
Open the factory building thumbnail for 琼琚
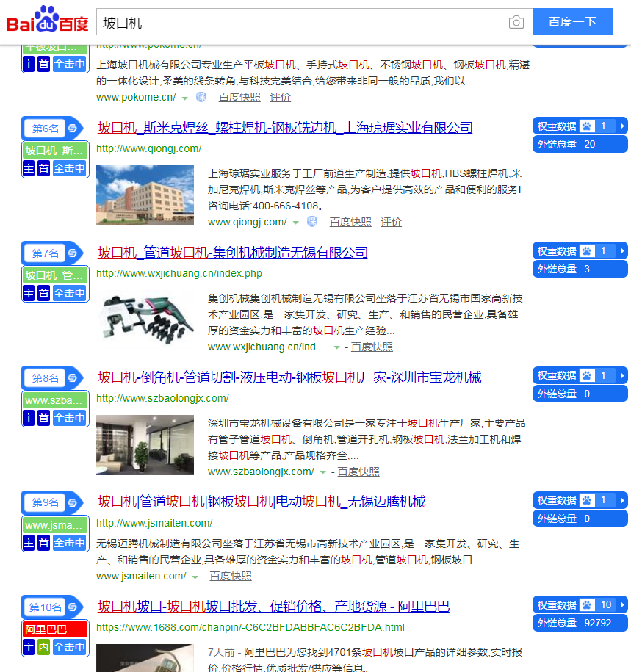pos(145,195)
